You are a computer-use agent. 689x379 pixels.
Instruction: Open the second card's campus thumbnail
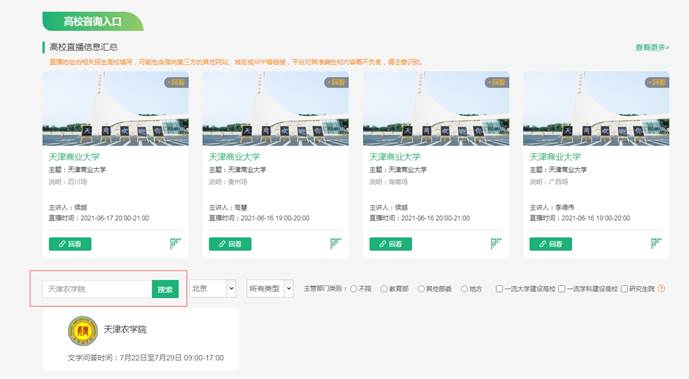tap(276, 108)
